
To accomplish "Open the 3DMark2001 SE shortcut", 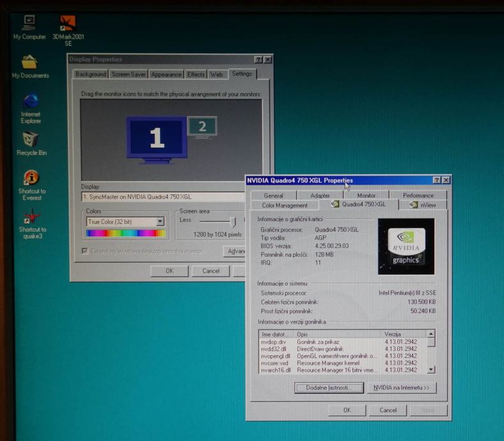I will pyautogui.click(x=68, y=24).
